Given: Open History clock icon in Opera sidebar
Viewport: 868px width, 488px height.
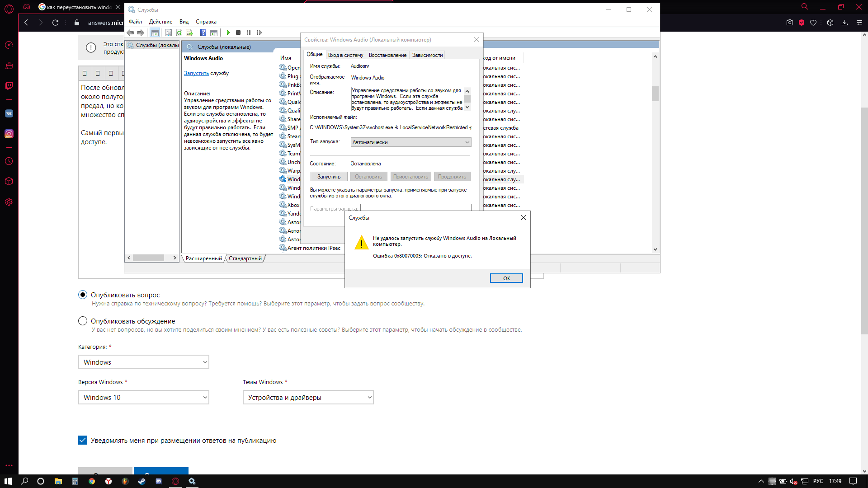Looking at the screenshot, I should [9, 161].
